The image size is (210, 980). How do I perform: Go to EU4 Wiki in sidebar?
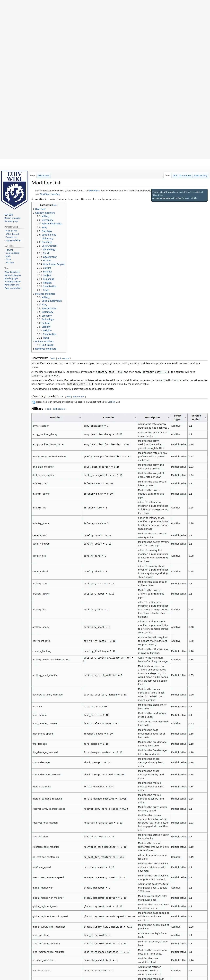[9, 215]
